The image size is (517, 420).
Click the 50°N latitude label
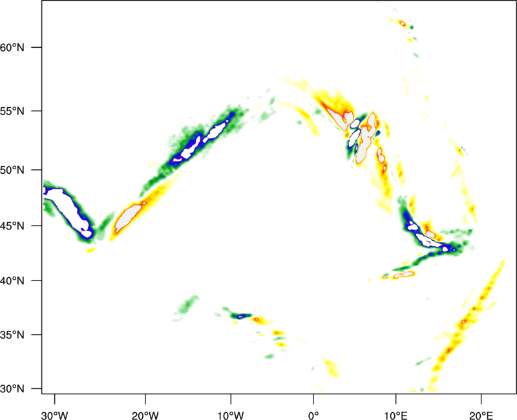pos(12,170)
